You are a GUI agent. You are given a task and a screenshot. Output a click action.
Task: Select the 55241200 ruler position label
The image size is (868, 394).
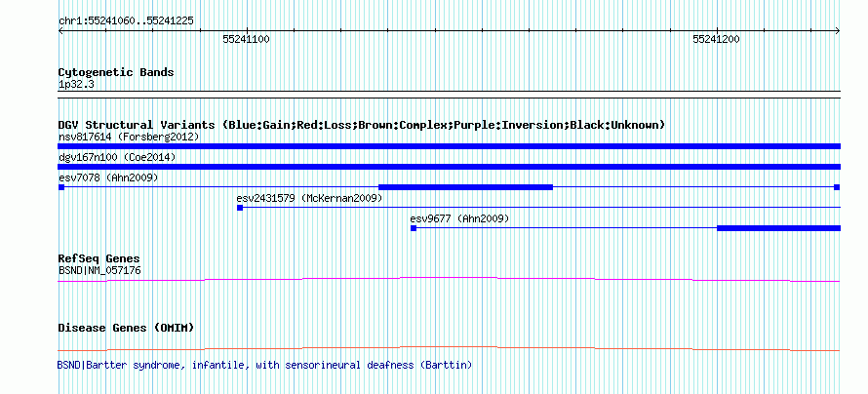click(x=716, y=39)
